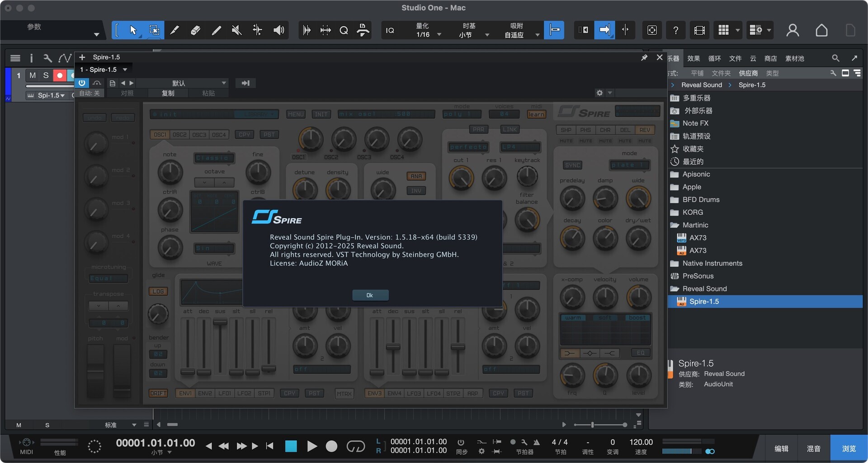Select the Mute tool icon
This screenshot has width=868, height=463.
pyautogui.click(x=236, y=30)
